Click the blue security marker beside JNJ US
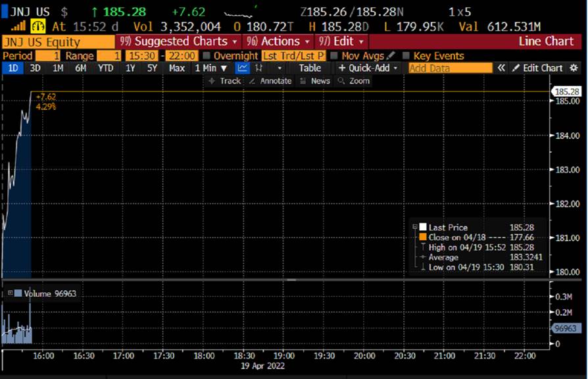Image resolution: width=588 pixels, height=379 pixels. 5,11
